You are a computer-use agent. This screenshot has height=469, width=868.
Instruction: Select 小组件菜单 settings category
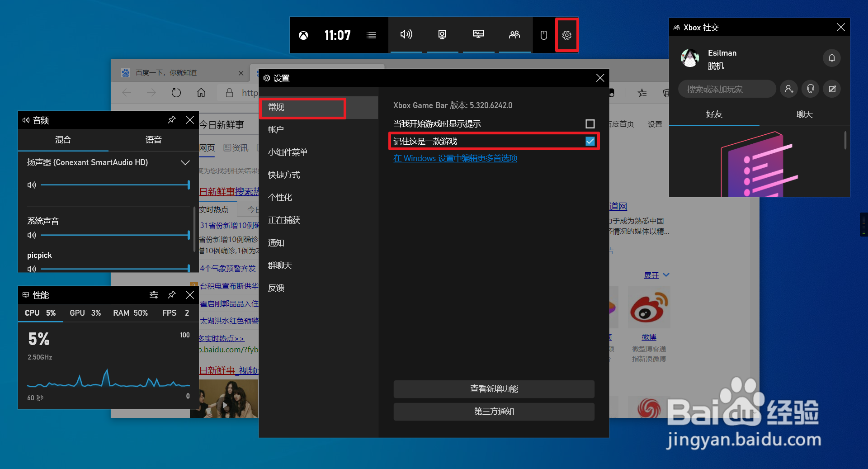click(x=319, y=152)
